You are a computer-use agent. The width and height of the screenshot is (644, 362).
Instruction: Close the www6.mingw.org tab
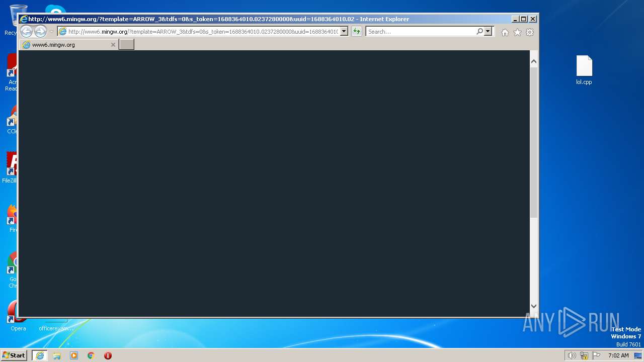113,45
